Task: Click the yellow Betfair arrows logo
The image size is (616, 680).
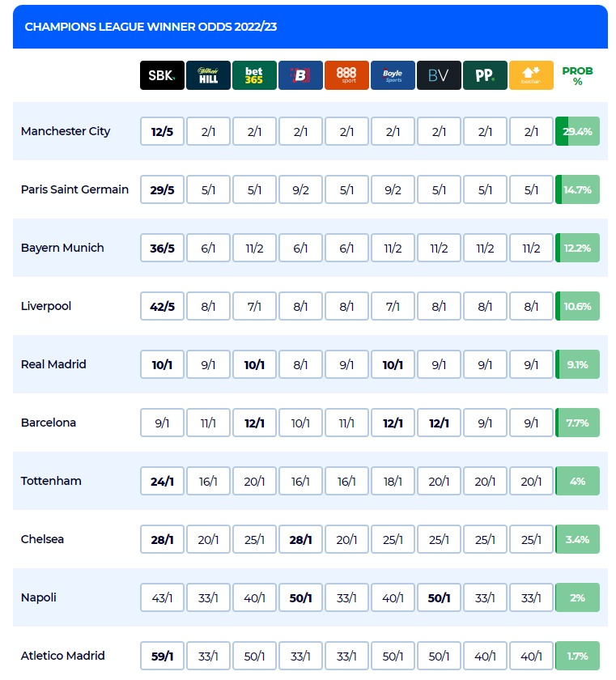Action: click(x=531, y=75)
